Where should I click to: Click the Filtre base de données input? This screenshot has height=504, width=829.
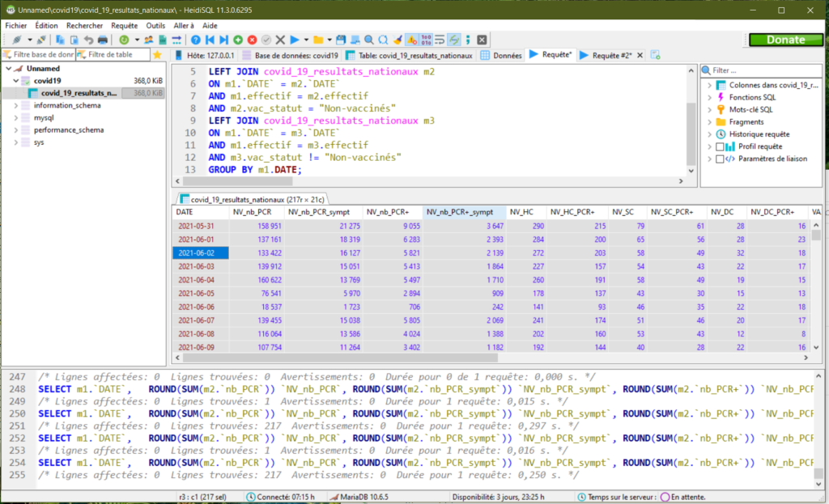tap(38, 54)
